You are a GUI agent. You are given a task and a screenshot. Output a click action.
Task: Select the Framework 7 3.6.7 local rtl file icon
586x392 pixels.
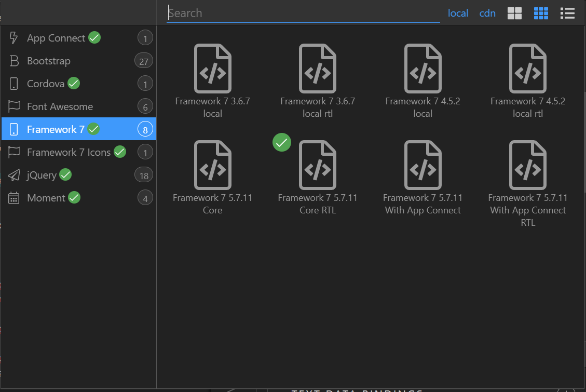(x=318, y=69)
